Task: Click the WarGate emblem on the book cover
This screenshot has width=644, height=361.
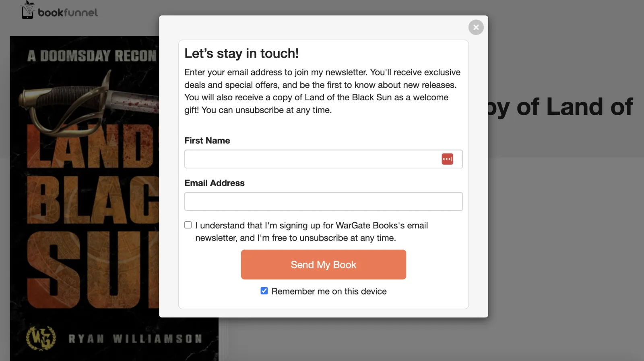Action: [41, 338]
